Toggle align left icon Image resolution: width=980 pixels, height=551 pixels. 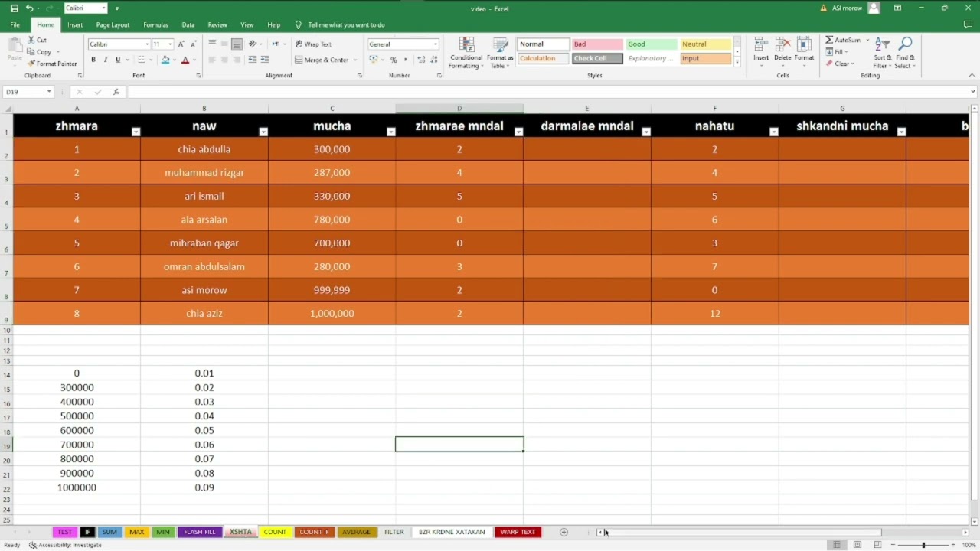tap(212, 60)
